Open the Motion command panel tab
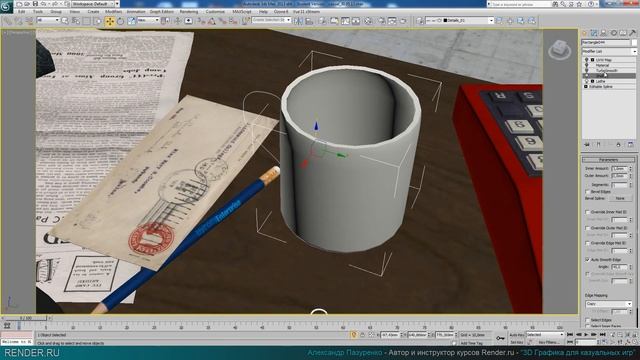640x360 pixels. point(613,33)
